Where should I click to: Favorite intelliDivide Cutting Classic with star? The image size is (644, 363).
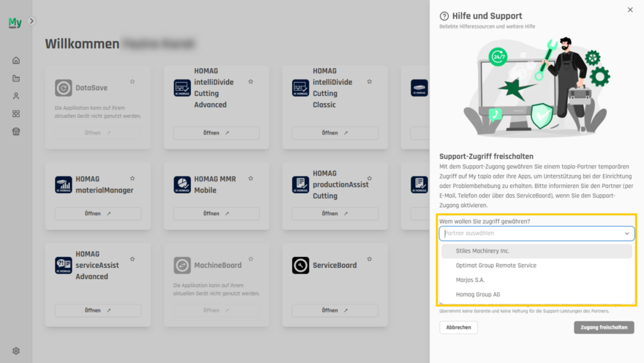point(370,81)
